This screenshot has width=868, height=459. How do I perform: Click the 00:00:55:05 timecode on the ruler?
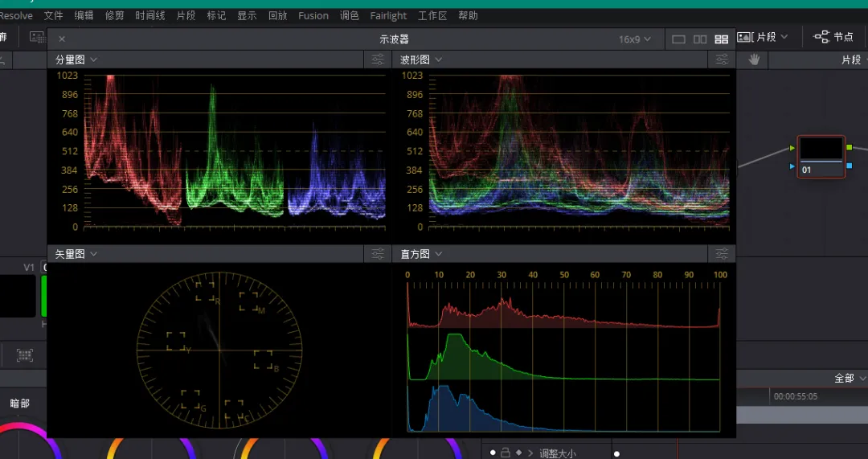[x=796, y=396]
